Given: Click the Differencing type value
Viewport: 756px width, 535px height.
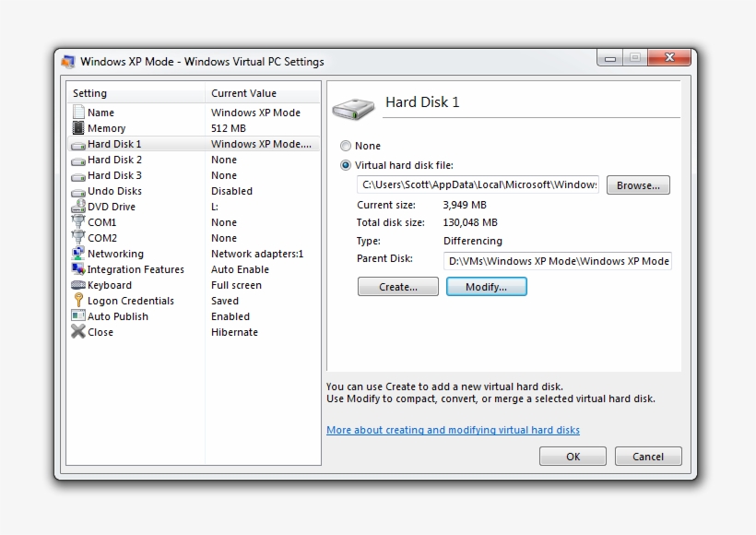Looking at the screenshot, I should coord(472,241).
